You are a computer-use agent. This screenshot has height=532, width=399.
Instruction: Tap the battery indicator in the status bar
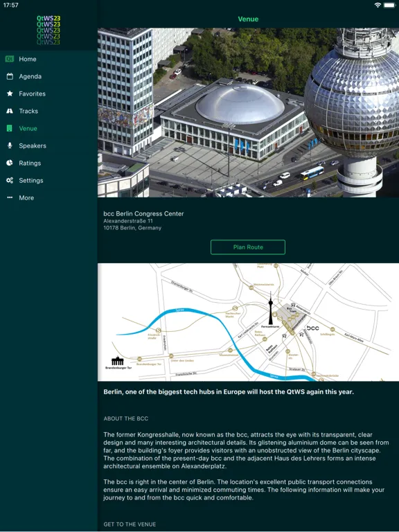coord(389,5)
